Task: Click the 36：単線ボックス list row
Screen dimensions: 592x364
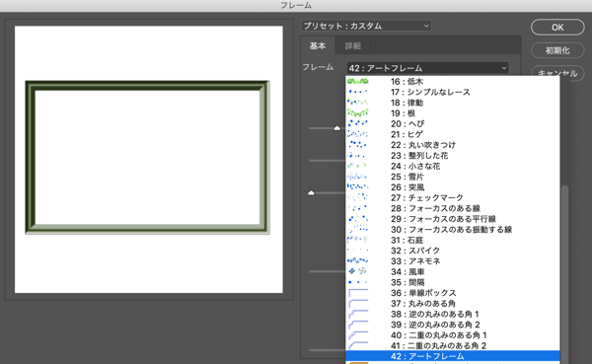Action: [452, 293]
